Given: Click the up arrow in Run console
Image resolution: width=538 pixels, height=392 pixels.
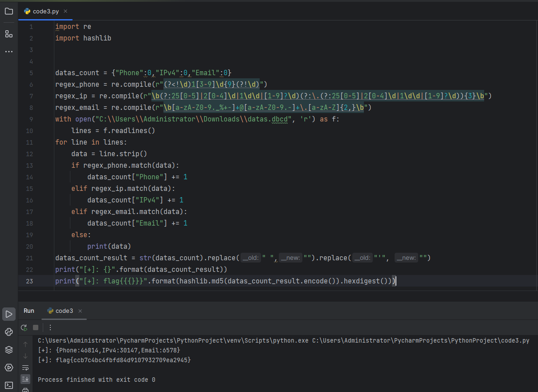Looking at the screenshot, I should 25,344.
